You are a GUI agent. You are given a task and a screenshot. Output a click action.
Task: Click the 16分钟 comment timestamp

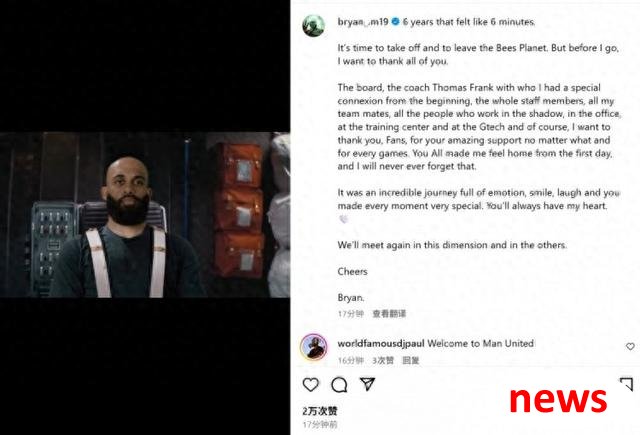tap(351, 360)
